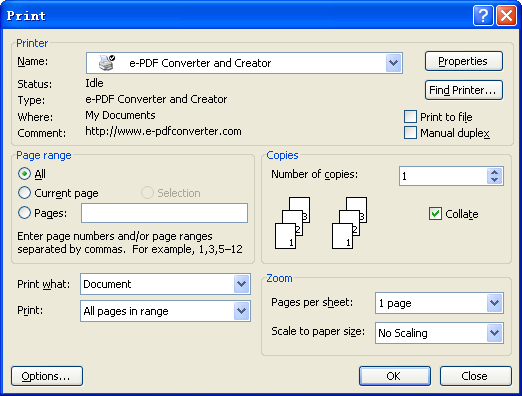Screen dimensions: 522x396
Task: Open the printer Name dropdown
Action: click(394, 63)
